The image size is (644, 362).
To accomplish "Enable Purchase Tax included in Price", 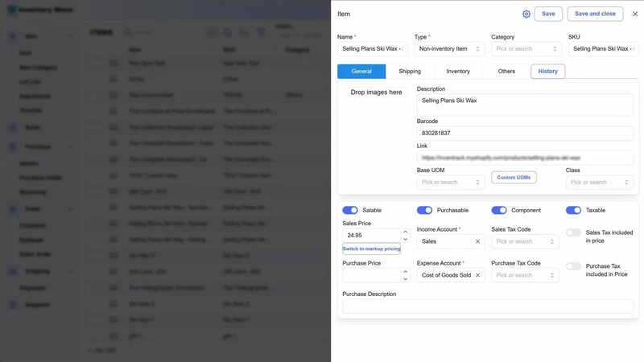I will [x=573, y=266].
